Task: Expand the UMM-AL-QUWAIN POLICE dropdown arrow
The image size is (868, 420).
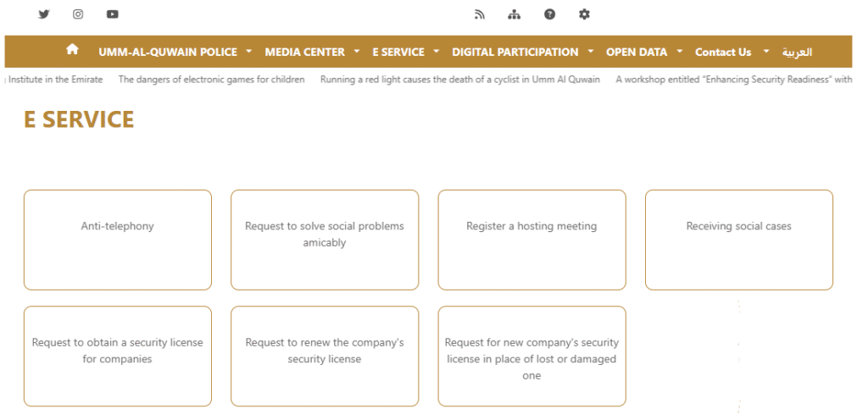Action: 248,52
